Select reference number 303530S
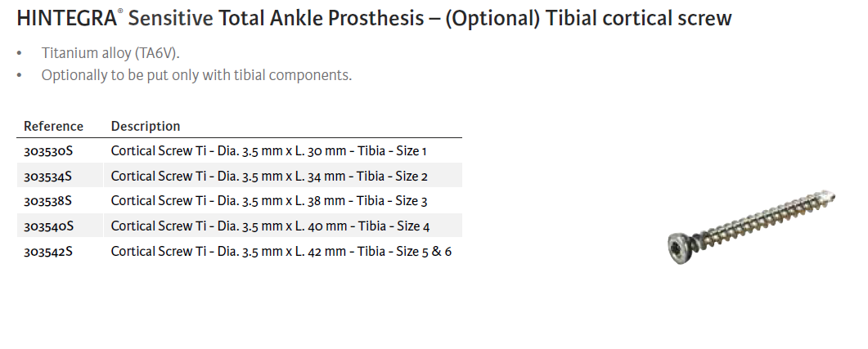The image size is (868, 349). click(x=48, y=151)
